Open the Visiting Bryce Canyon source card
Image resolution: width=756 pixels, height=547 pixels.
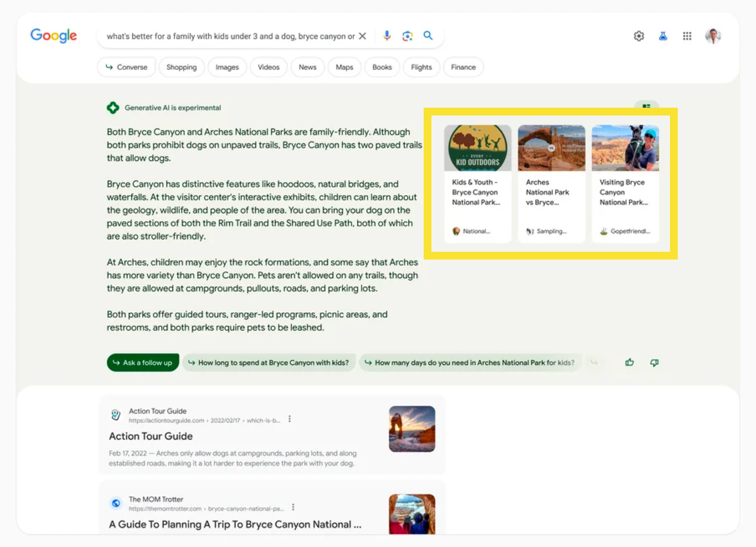[x=625, y=182]
